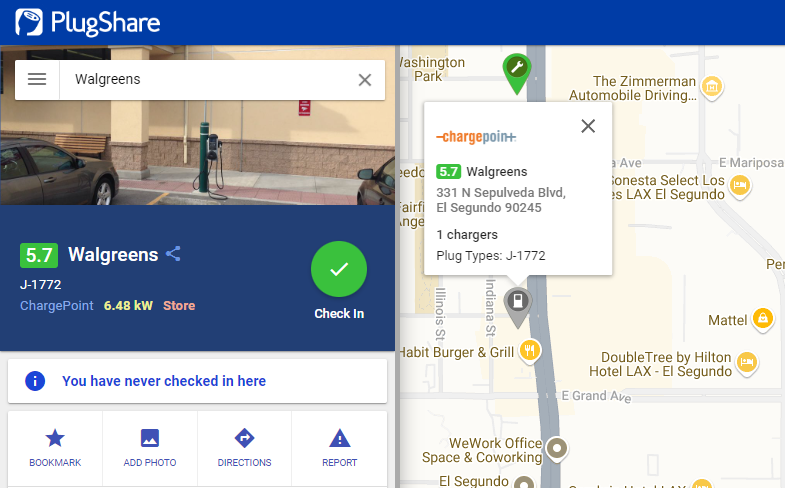Click the Sonesta Select hotel marker
Viewport: 785px width, 488px height.
click(740, 186)
